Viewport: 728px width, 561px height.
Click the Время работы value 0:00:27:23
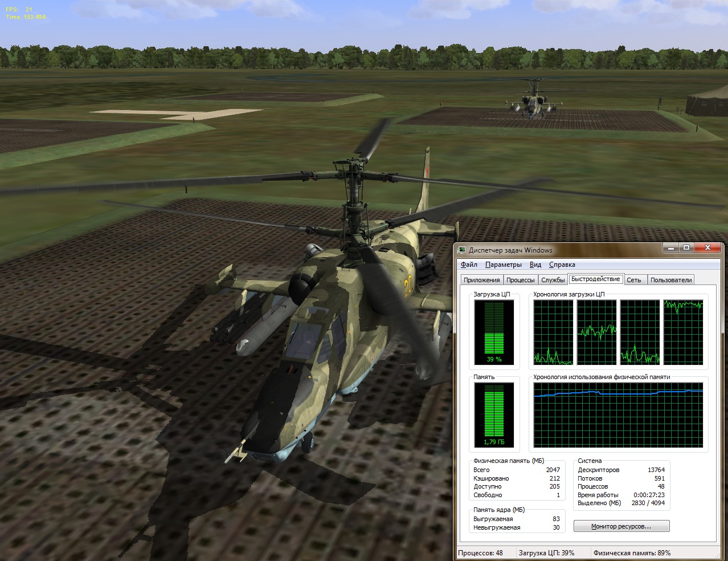[x=649, y=495]
